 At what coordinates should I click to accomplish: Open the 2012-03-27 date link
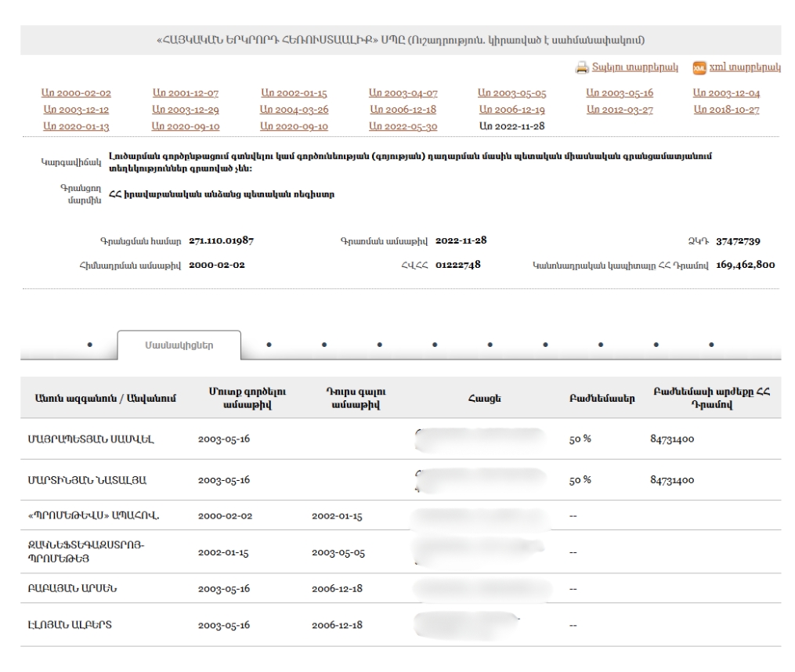click(x=620, y=110)
